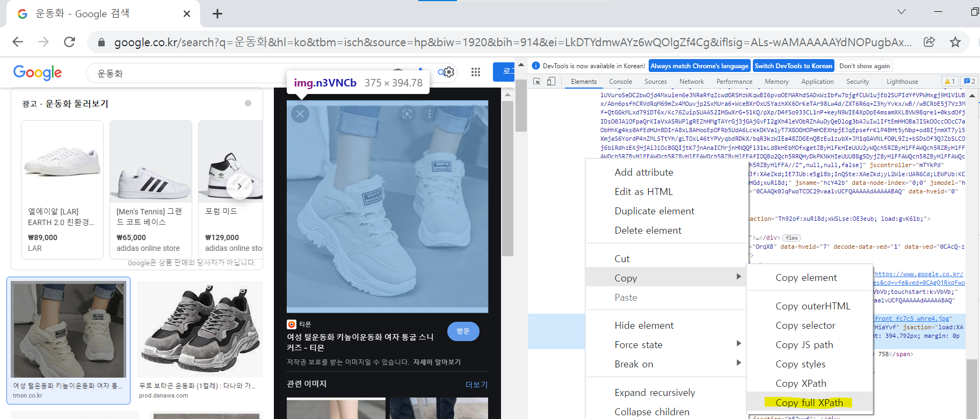Screen dimensions: 980x419
Task: Click the https://www.google.co.kr/ link in DevTools
Action: click(x=919, y=274)
